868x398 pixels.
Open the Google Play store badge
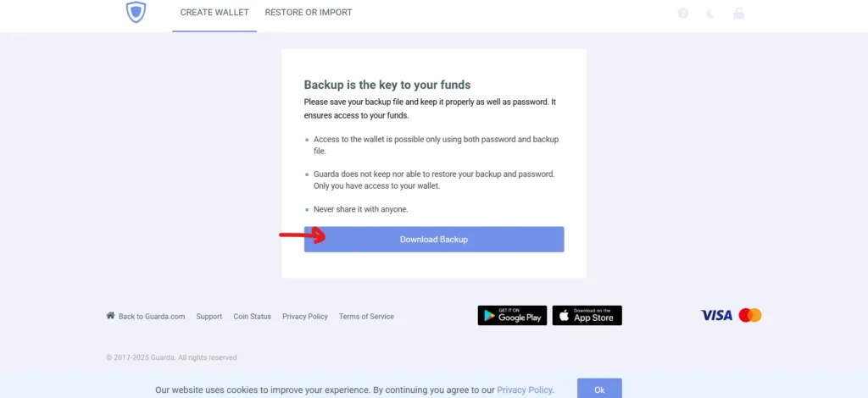(512, 316)
